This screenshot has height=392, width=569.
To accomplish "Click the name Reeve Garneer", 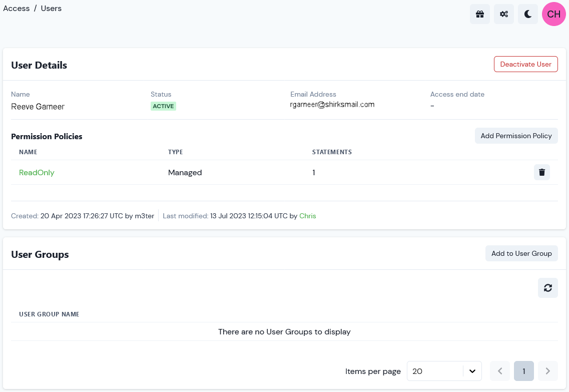I will point(38,107).
